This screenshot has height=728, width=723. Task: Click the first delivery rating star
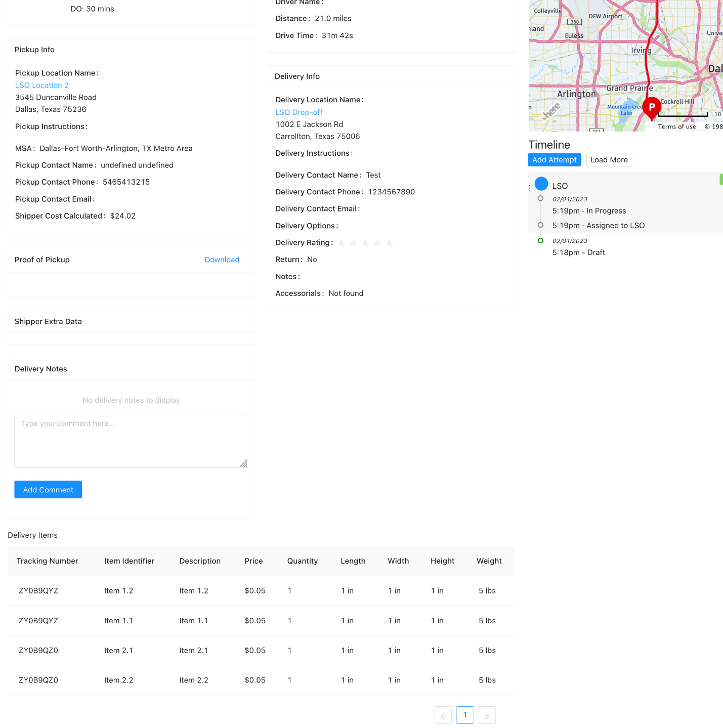click(341, 243)
